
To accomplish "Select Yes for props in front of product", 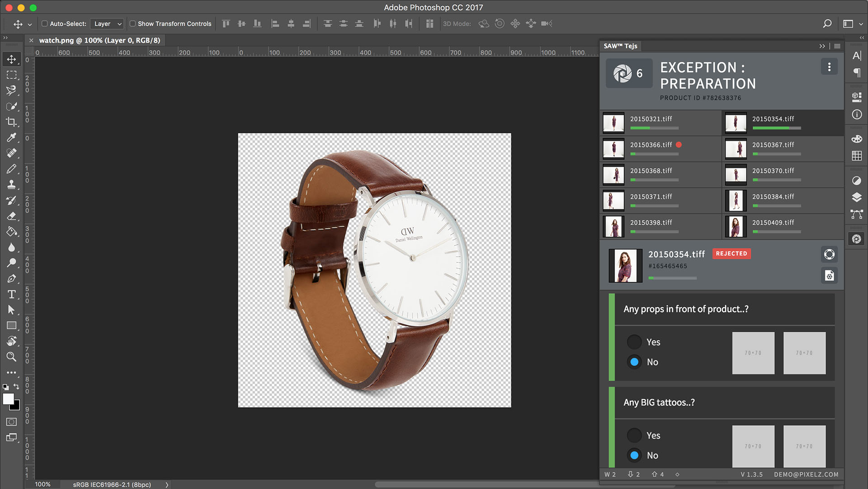I will pos(634,342).
